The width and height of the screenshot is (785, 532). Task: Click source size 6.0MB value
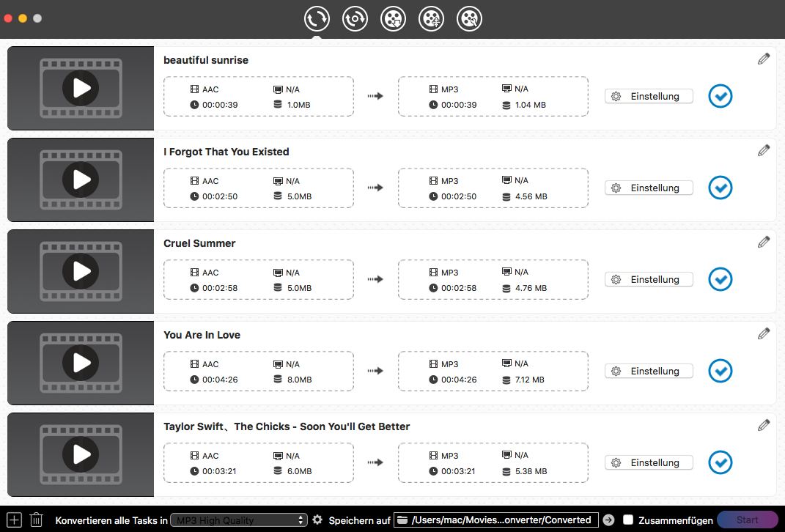pos(299,471)
